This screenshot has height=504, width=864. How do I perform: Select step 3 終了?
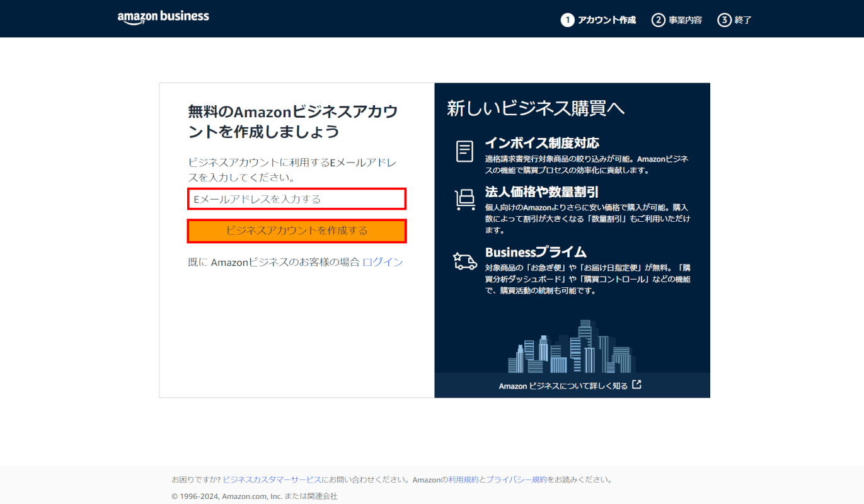(735, 20)
